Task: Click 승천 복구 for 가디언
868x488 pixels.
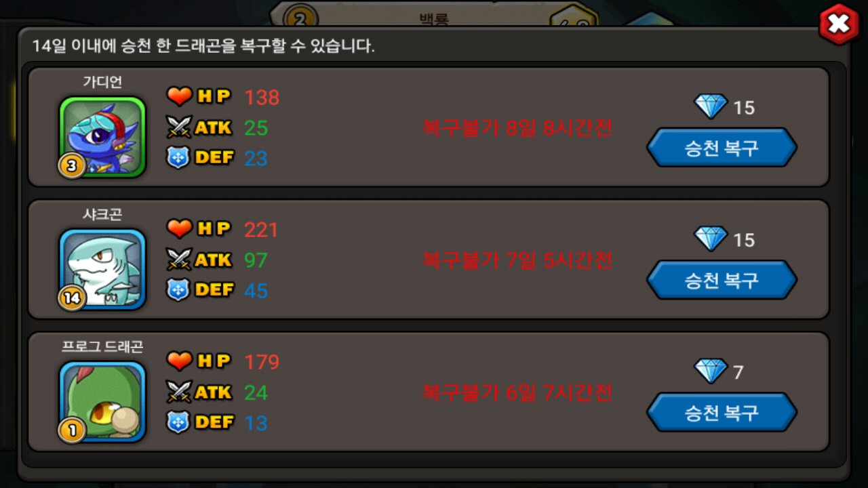Action: pos(722,148)
